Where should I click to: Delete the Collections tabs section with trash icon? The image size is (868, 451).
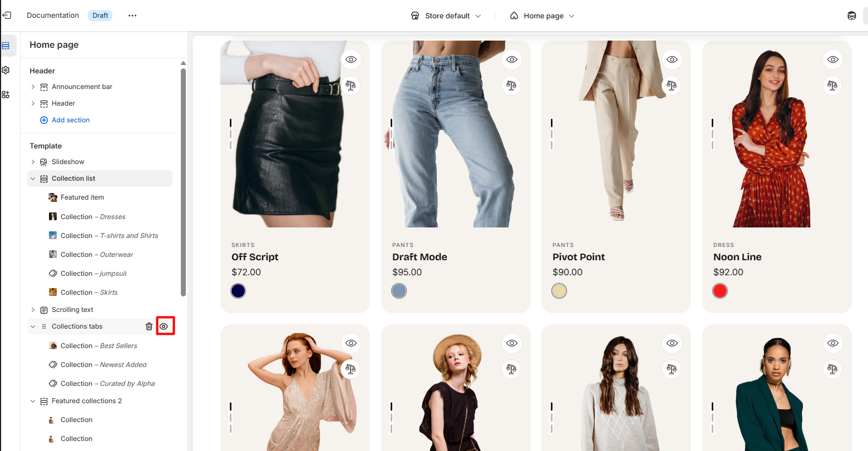pos(149,326)
